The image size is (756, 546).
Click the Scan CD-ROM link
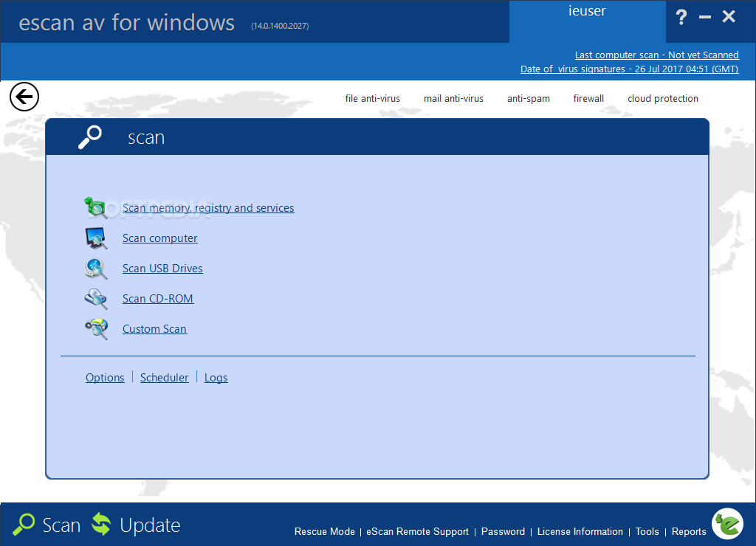158,299
